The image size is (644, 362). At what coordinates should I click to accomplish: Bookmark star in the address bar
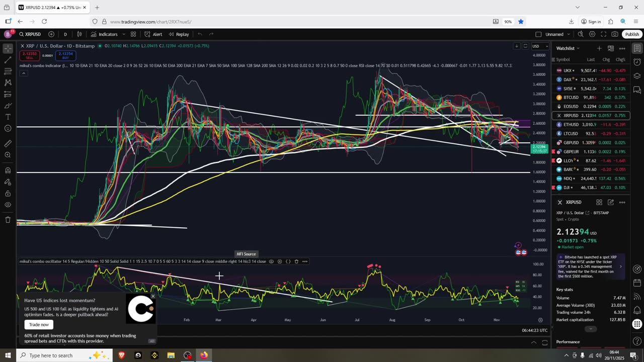521,22
